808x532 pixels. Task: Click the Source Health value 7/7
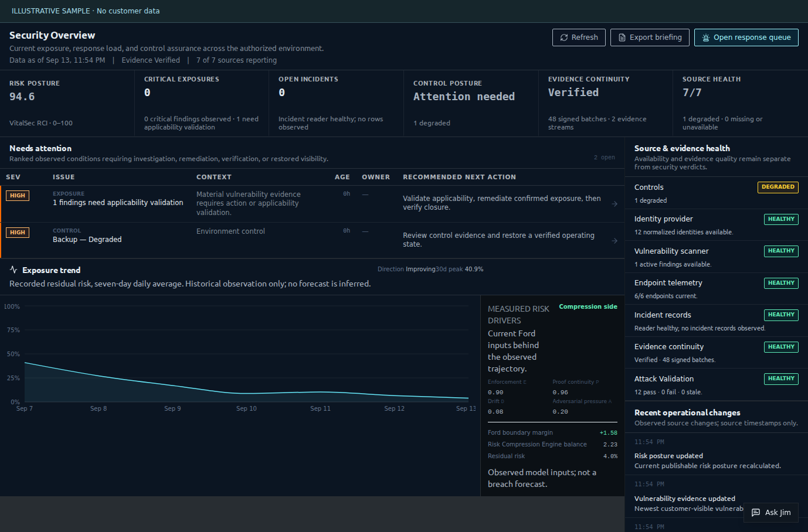692,93
